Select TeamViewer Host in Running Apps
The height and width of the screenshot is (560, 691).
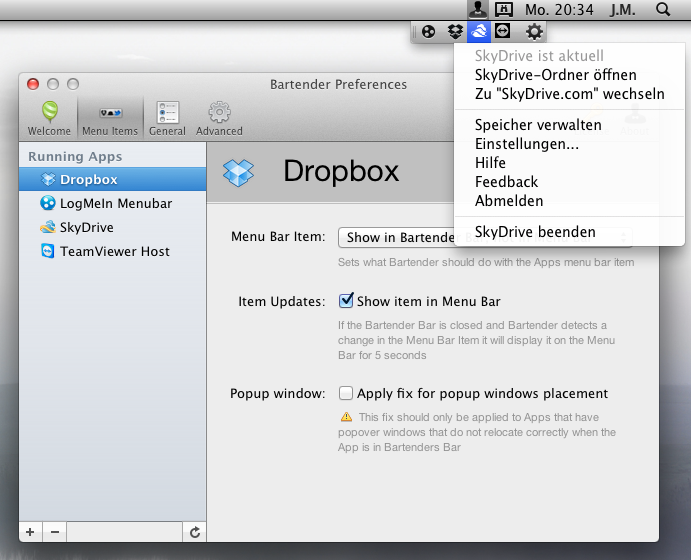(112, 251)
